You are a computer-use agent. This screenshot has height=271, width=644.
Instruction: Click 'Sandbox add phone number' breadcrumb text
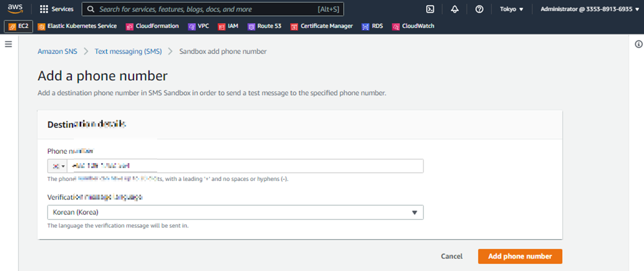click(x=223, y=51)
